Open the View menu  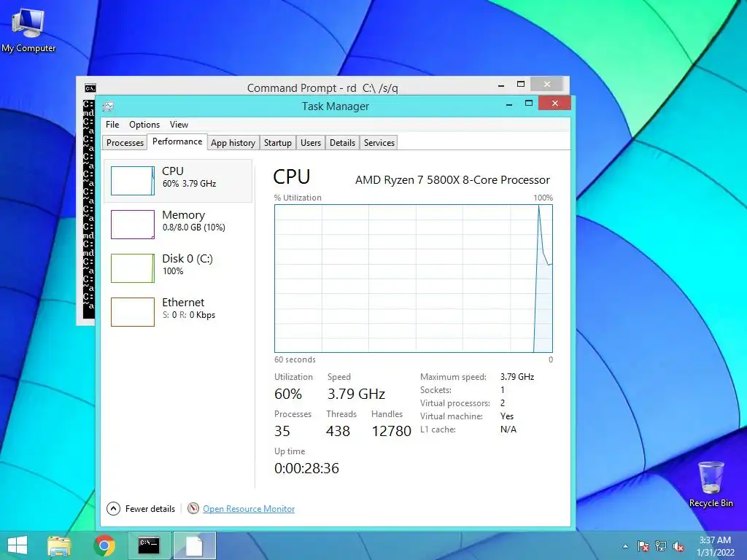click(x=179, y=124)
